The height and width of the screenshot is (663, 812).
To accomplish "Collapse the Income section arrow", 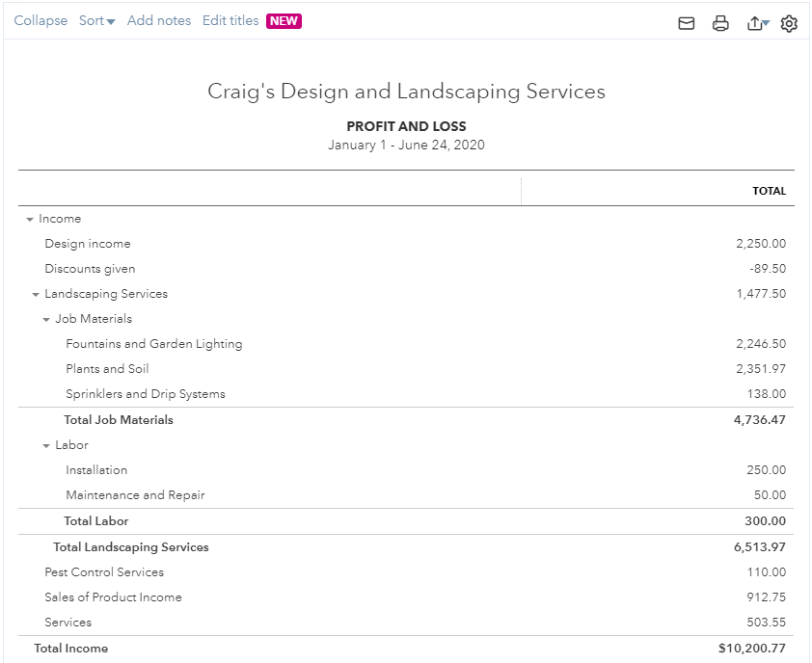I will [x=30, y=220].
